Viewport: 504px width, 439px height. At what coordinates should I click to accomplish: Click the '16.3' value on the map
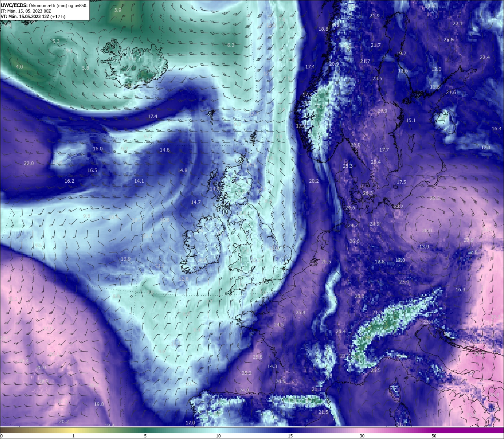pyautogui.click(x=460, y=290)
